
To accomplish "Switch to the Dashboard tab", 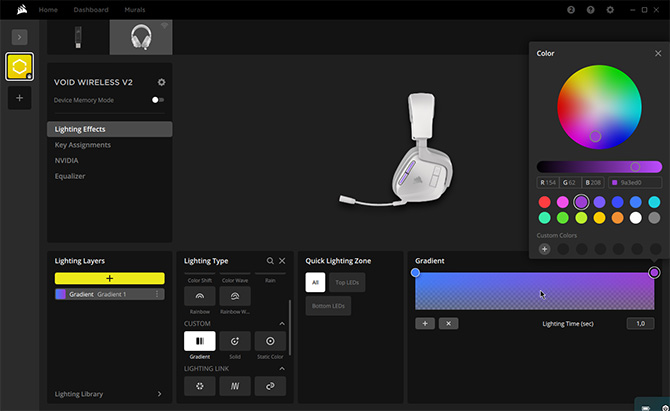I will (91, 9).
